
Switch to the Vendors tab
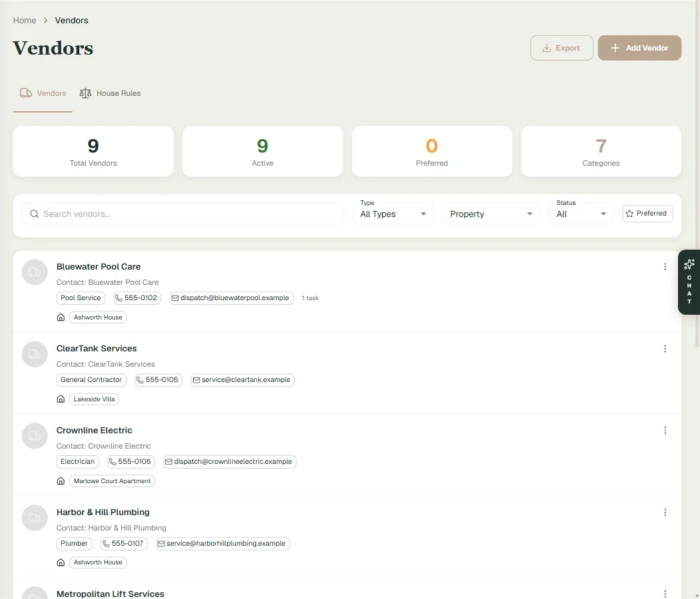43,93
